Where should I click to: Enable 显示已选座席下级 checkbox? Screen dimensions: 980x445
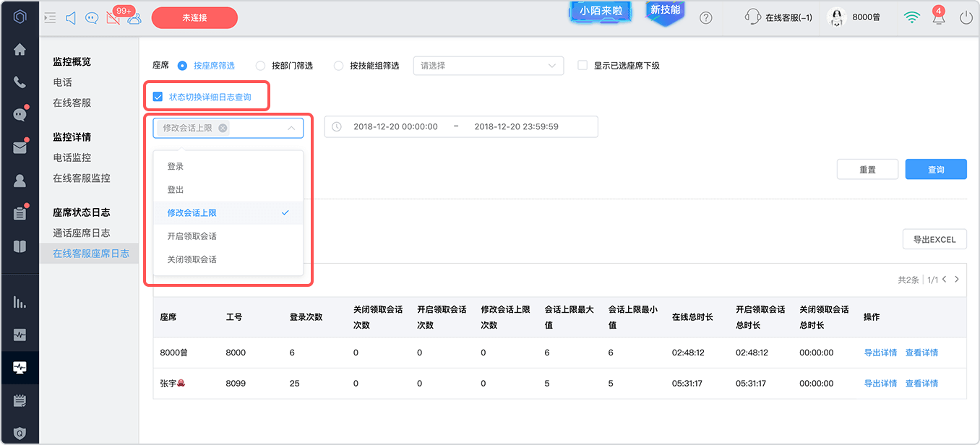(583, 66)
